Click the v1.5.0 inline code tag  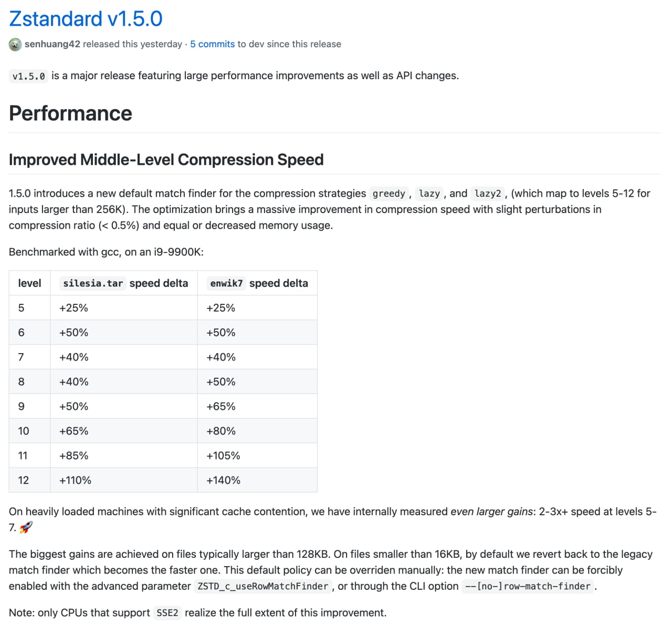click(29, 76)
